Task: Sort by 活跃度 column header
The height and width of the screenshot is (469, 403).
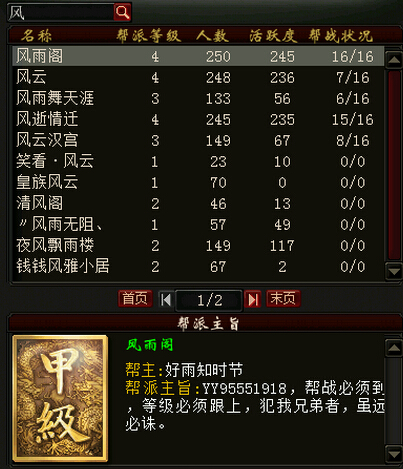Action: [273, 36]
